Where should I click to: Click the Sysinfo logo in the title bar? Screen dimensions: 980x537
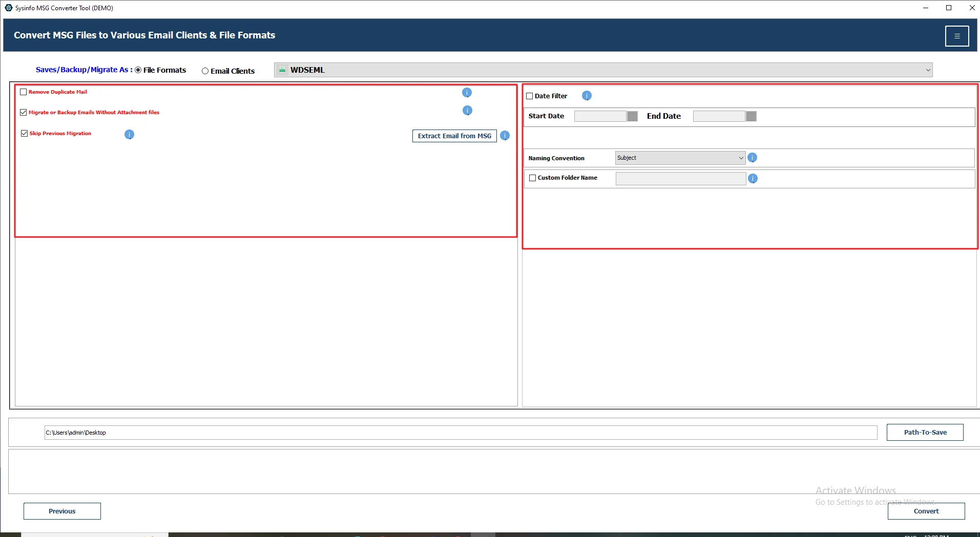[x=7, y=8]
